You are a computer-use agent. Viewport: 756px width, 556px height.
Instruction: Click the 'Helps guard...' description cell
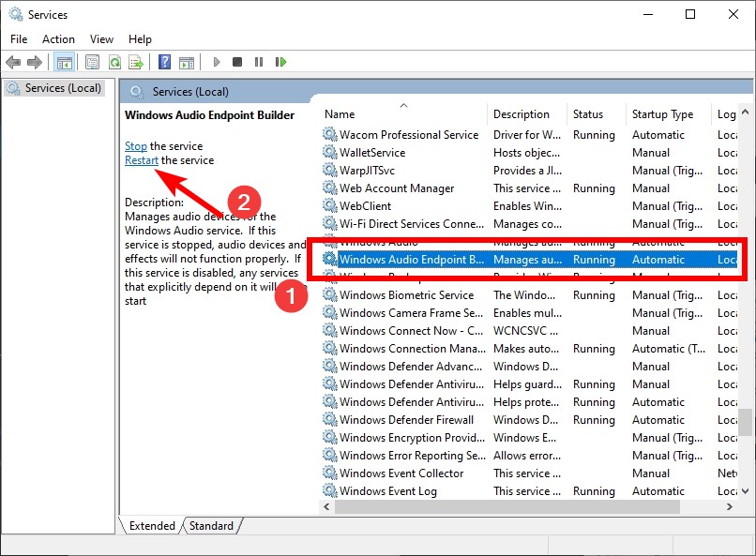coord(527,384)
